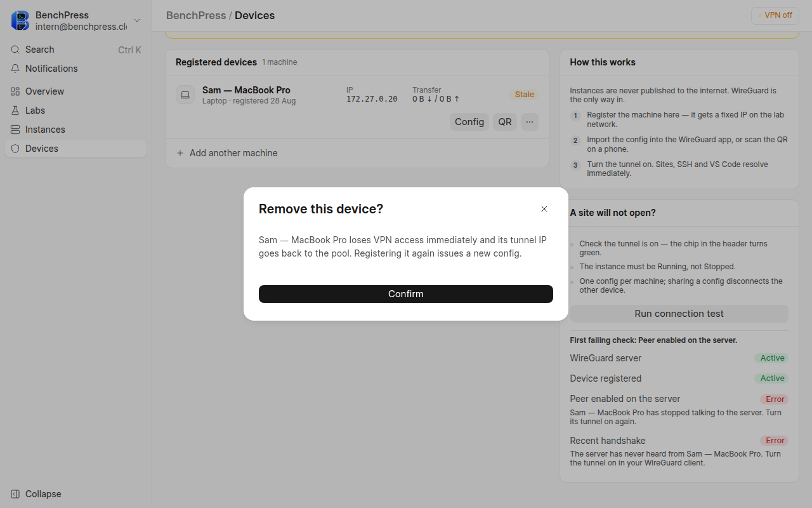
Task: Click the Notifications bell icon
Action: [15, 69]
